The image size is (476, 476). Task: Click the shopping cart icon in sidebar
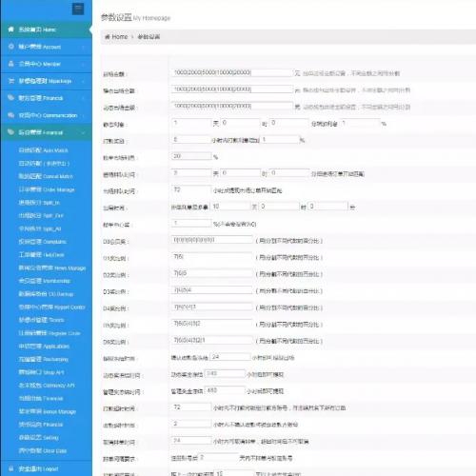[11, 81]
